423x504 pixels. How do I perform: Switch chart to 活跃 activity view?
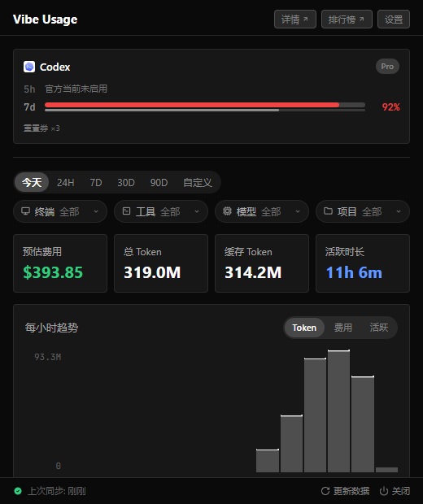point(379,328)
